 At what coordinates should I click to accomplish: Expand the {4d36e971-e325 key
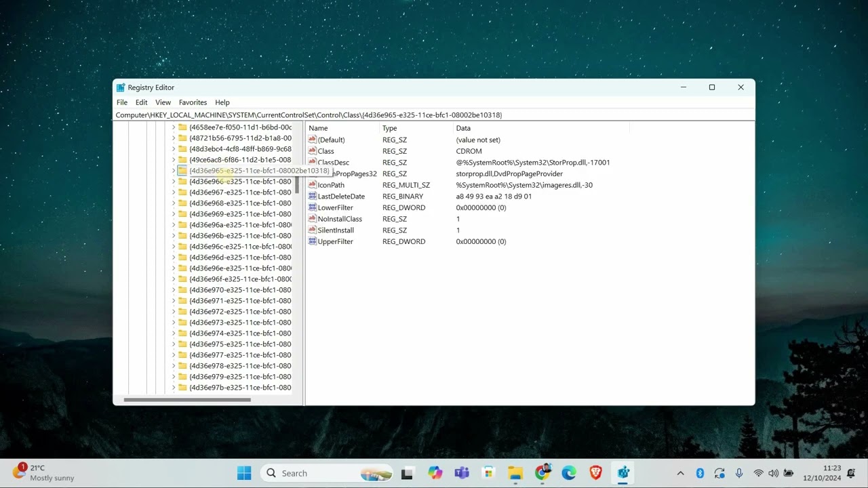174,301
